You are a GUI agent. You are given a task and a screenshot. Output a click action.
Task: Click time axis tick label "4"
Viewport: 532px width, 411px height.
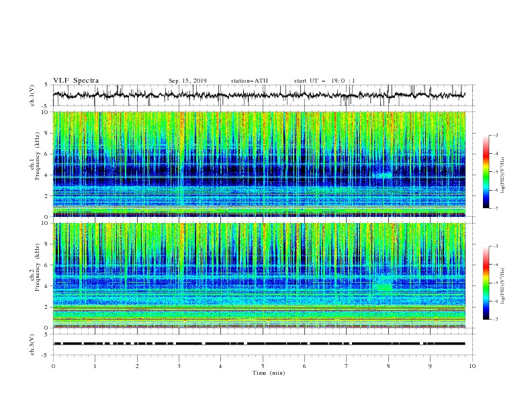(220, 366)
